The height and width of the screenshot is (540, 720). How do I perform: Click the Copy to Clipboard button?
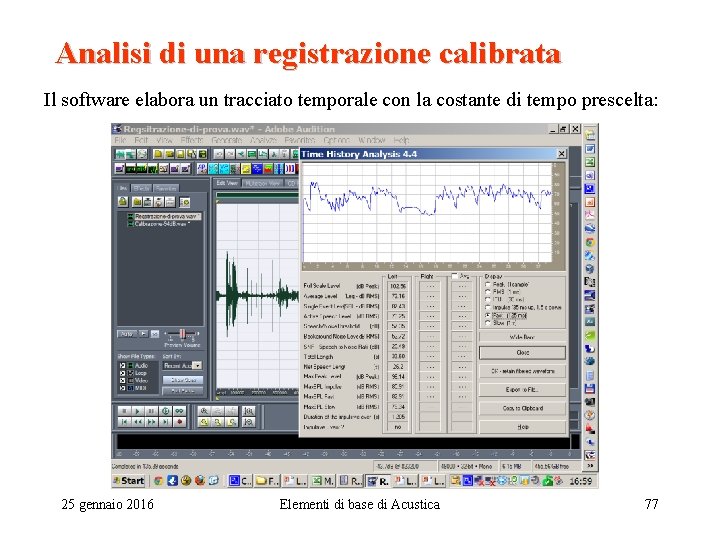[x=522, y=408]
